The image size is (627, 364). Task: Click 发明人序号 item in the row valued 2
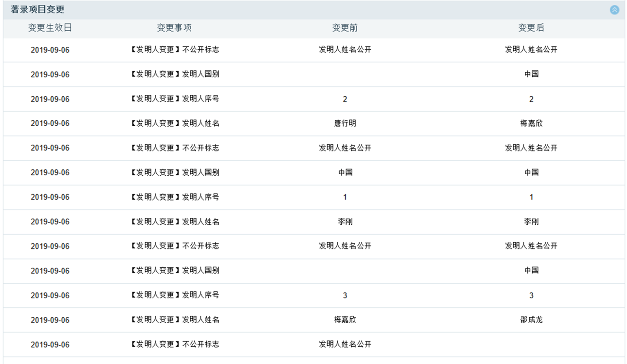pyautogui.click(x=175, y=99)
